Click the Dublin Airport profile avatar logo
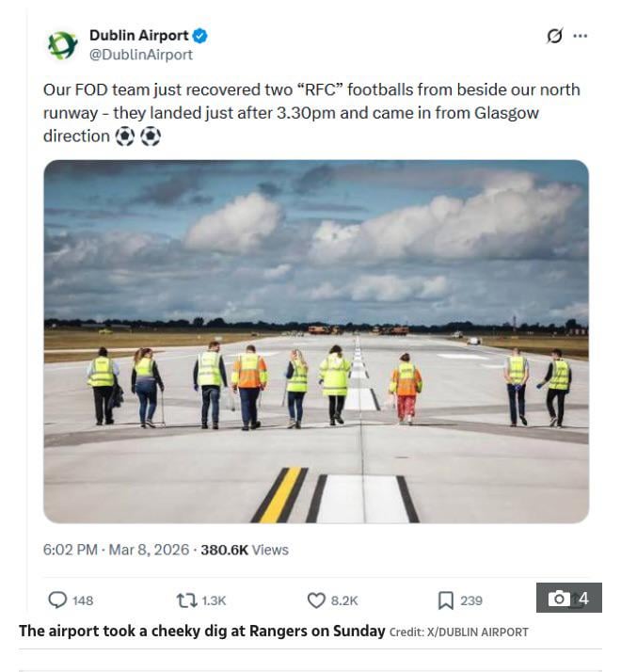621x672 pixels. tap(63, 44)
